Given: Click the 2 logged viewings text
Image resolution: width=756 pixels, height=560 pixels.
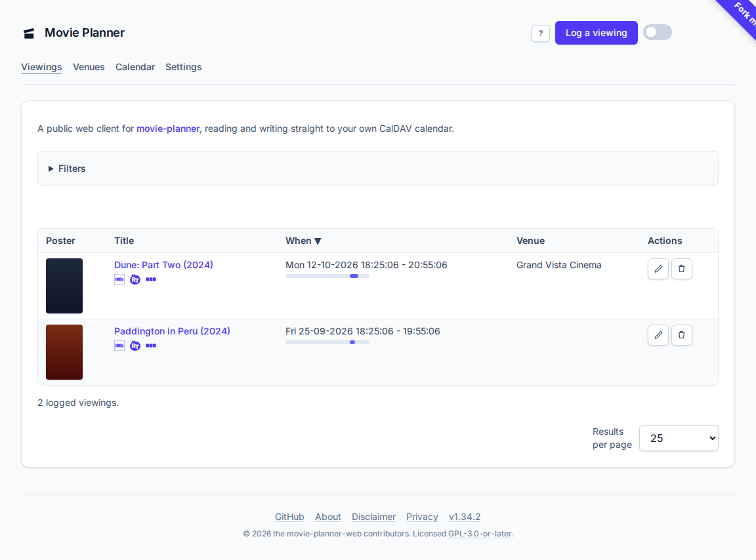Looking at the screenshot, I should (x=78, y=403).
